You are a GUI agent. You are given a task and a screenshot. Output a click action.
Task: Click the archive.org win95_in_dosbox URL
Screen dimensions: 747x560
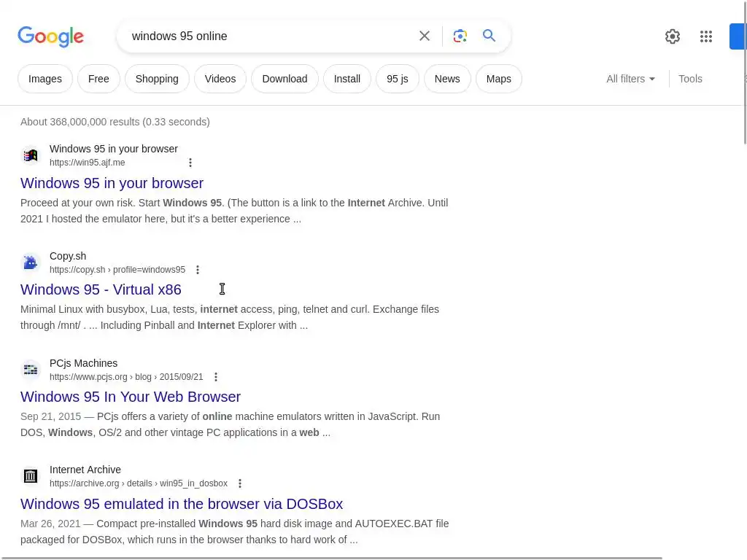139,483
